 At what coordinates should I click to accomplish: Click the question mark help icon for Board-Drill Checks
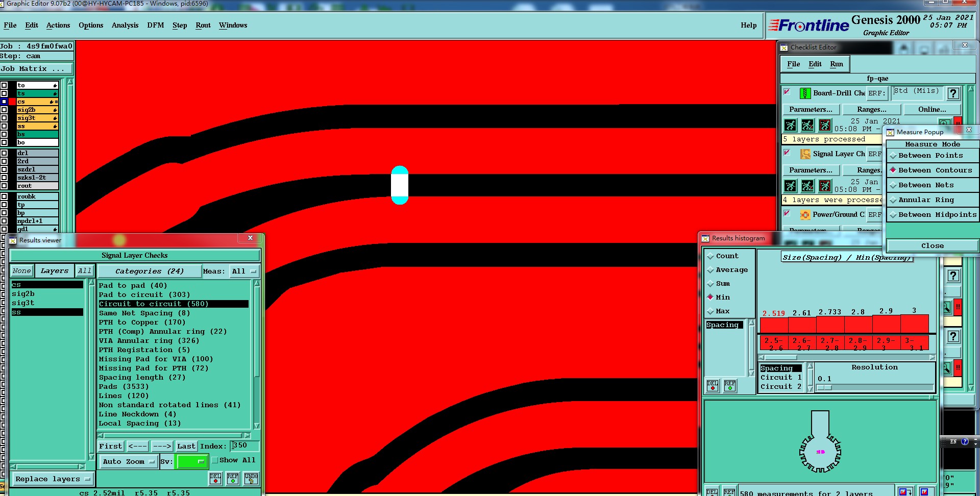pyautogui.click(x=953, y=93)
